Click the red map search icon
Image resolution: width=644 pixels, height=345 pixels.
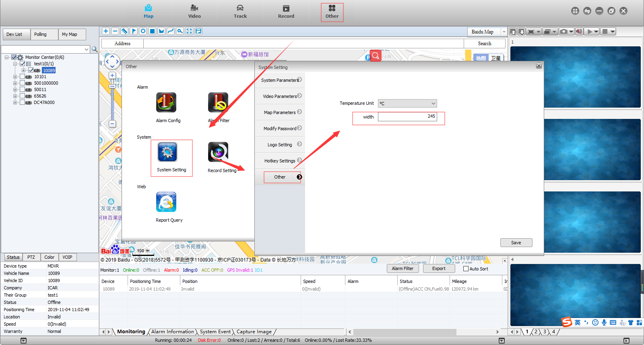[x=375, y=56]
